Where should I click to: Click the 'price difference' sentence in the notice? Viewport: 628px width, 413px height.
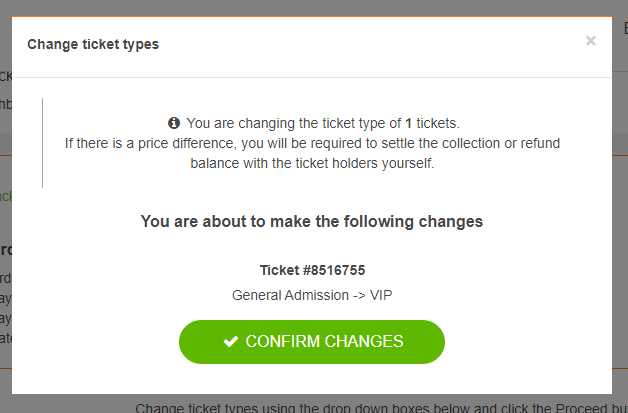[x=311, y=143]
